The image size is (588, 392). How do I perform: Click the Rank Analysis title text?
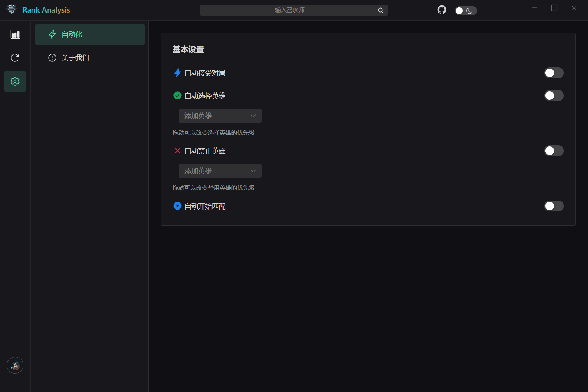tap(46, 10)
